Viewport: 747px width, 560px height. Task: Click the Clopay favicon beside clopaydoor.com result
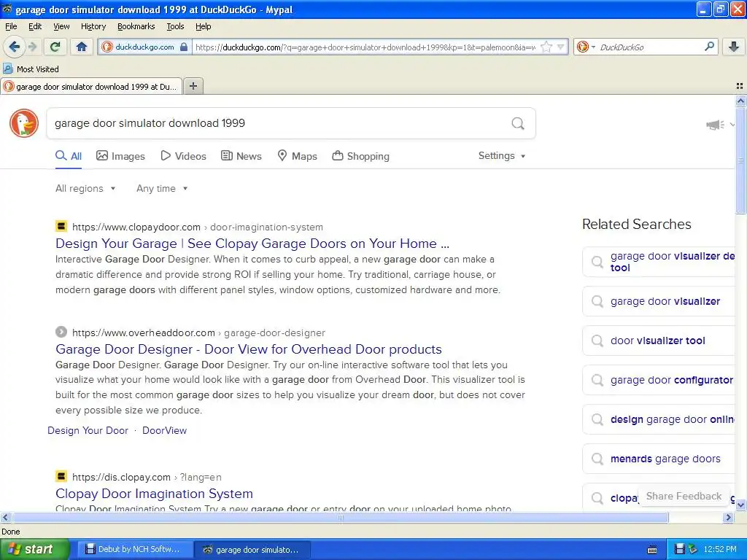61,226
